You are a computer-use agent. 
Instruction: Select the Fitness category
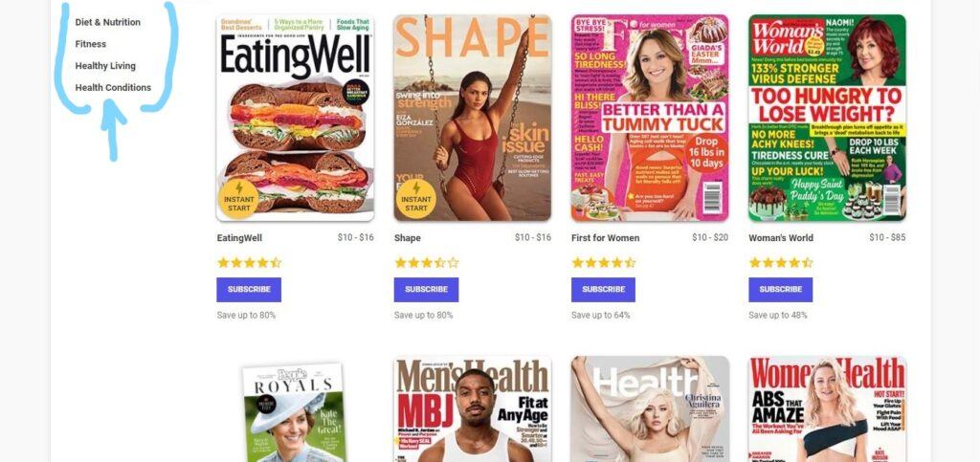point(91,44)
